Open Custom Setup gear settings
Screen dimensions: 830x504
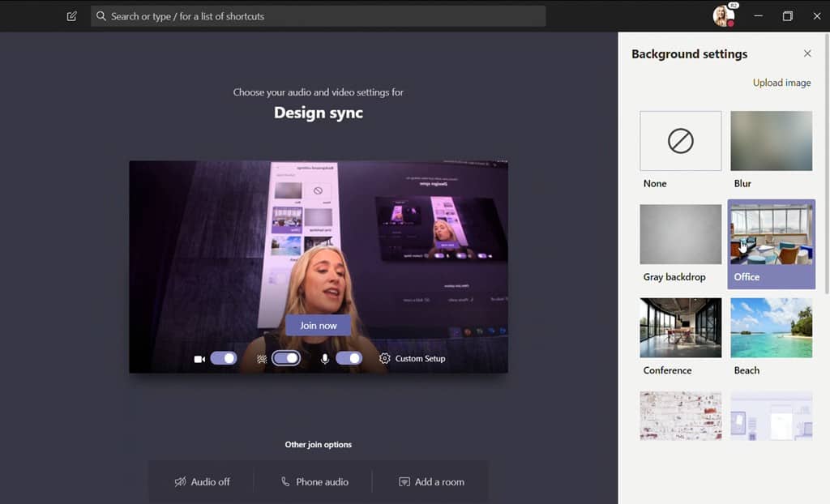(385, 358)
